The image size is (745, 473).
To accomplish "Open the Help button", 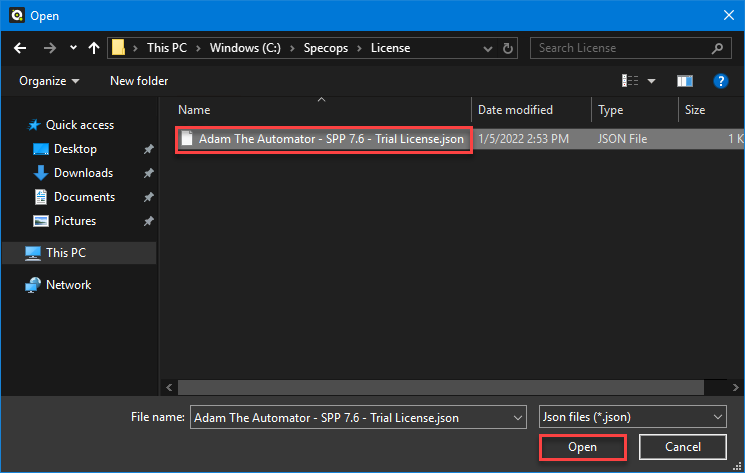I will click(x=720, y=81).
